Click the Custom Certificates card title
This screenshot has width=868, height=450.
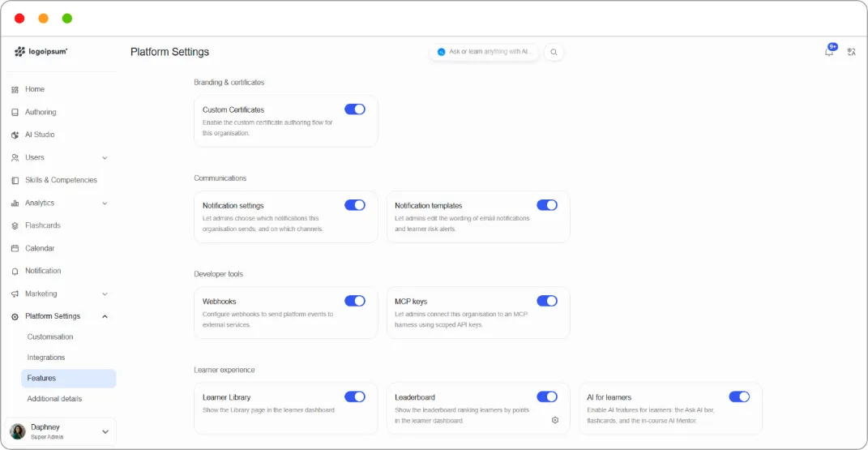pyautogui.click(x=233, y=110)
